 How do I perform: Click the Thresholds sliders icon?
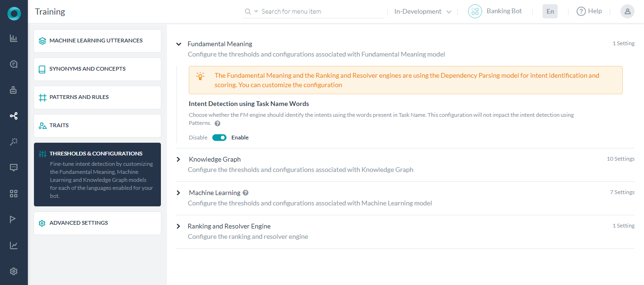[42, 154]
